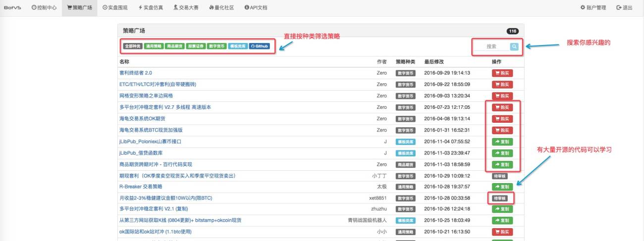The height and width of the screenshot is (241, 644).
Task: Click 复制 for jLibPub_Poloniex山寨币接口
Action: pyautogui.click(x=502, y=142)
